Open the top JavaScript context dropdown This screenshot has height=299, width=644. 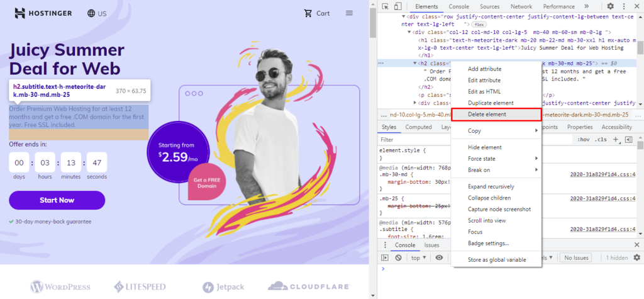(x=418, y=257)
